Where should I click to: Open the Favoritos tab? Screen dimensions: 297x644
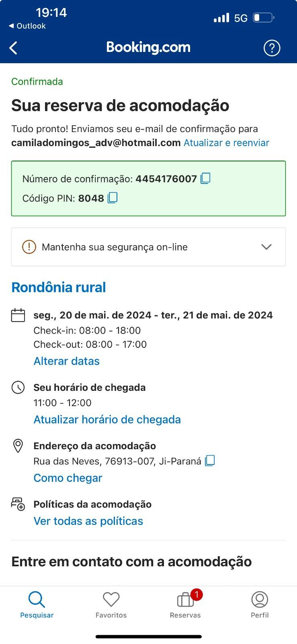click(111, 605)
